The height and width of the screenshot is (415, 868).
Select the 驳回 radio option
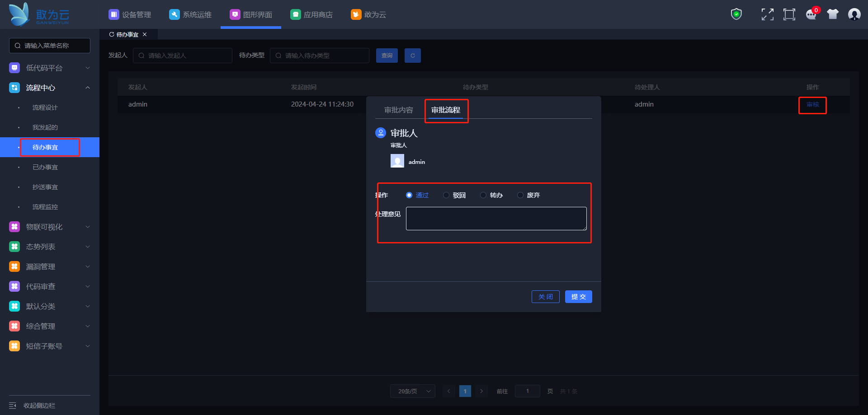[446, 195]
